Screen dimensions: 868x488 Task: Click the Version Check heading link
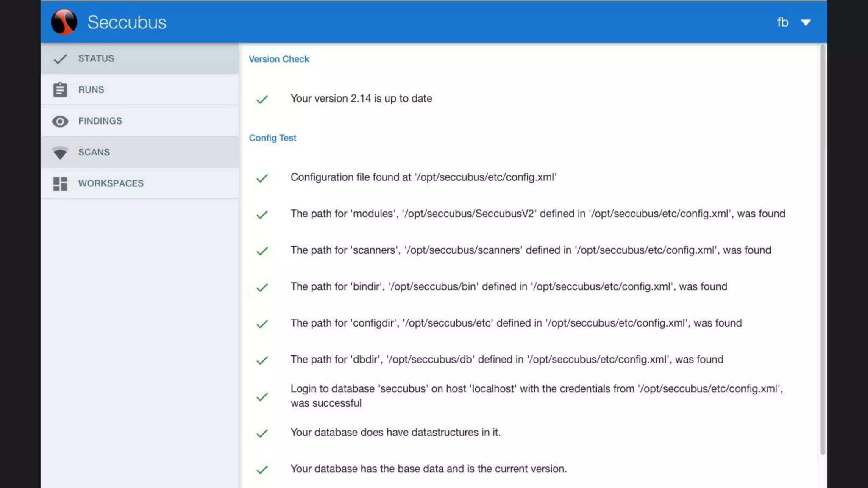click(278, 59)
